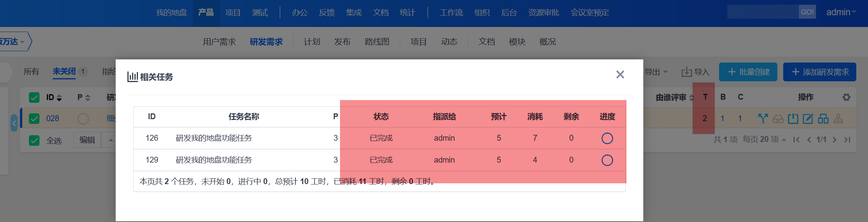868x222 pixels.
Task: Filter the list by 未关闭
Action: click(64, 72)
